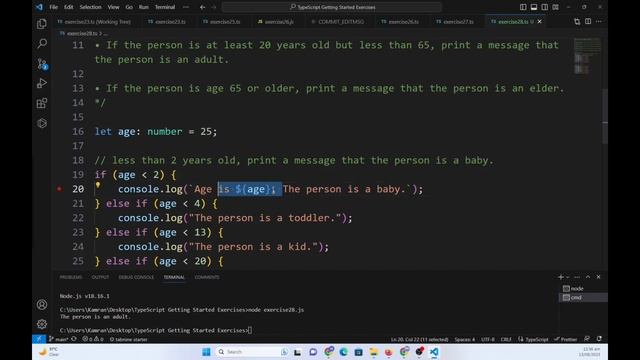Maximize the panel with the chevron up

[588, 277]
